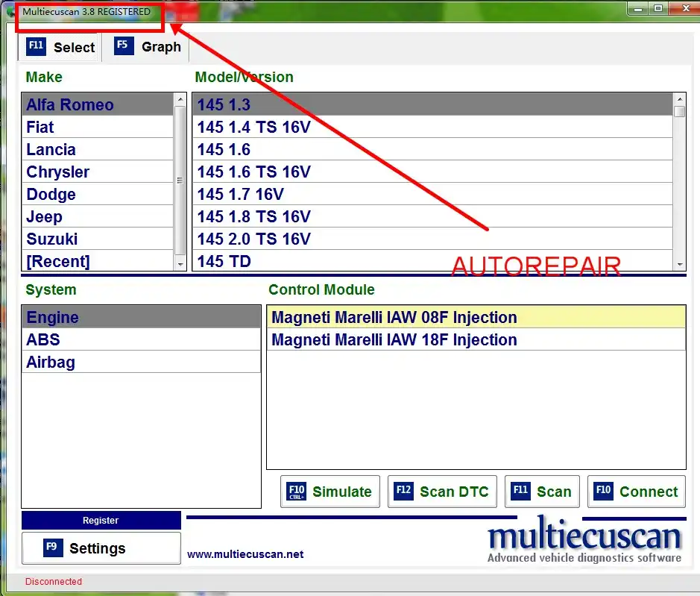Close the Multiecuscan window
The width and height of the screenshot is (700, 596).
[x=685, y=8]
